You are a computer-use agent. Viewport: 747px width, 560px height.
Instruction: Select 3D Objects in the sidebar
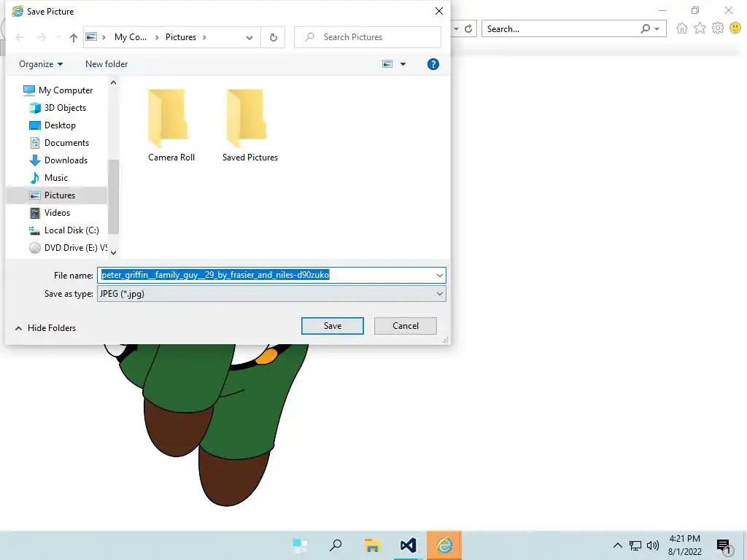click(58, 108)
